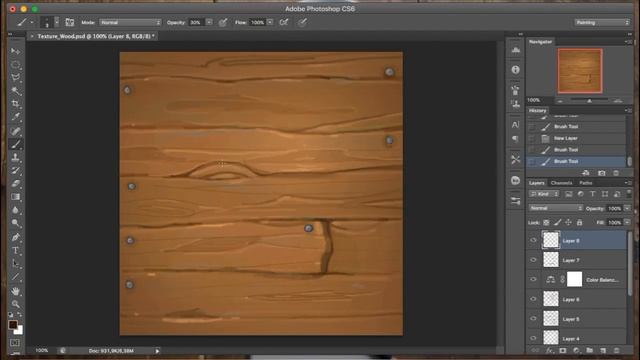This screenshot has width=640, height=360.
Task: Switch to the Paths tab
Action: (x=586, y=183)
